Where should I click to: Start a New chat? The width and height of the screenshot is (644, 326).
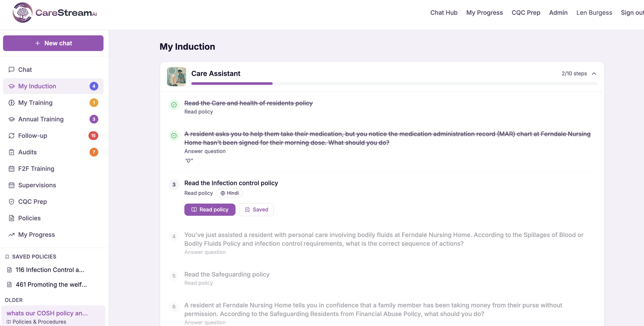tap(53, 43)
